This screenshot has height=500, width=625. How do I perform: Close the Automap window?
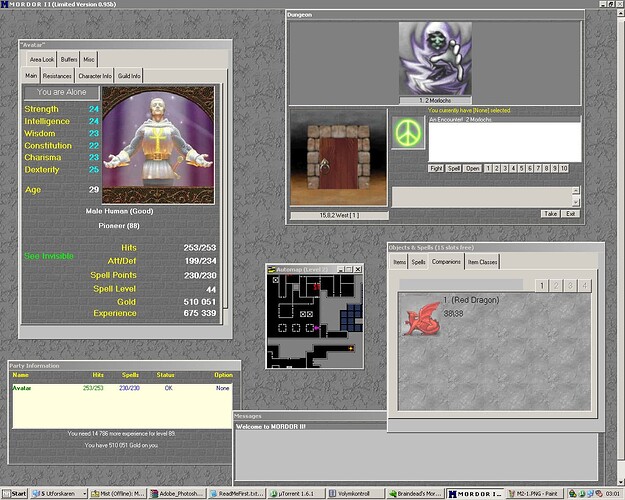(358, 269)
